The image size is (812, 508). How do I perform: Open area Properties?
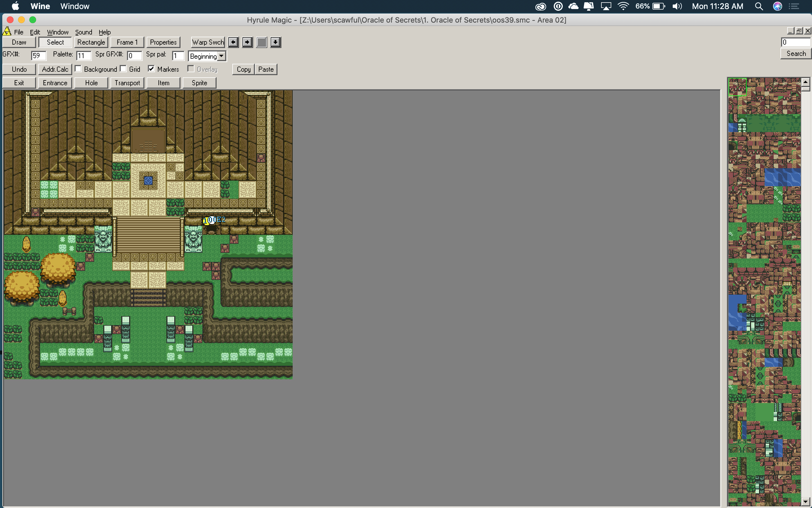164,42
